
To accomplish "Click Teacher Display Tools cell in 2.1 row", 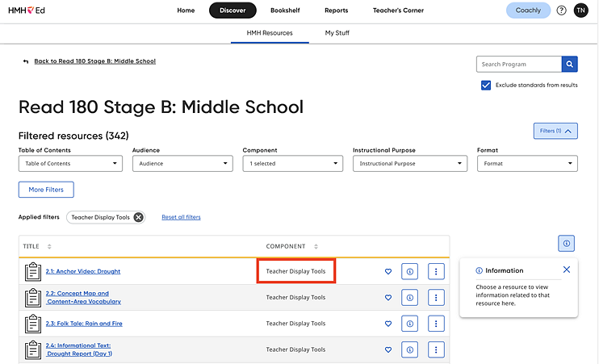I will pyautogui.click(x=295, y=271).
